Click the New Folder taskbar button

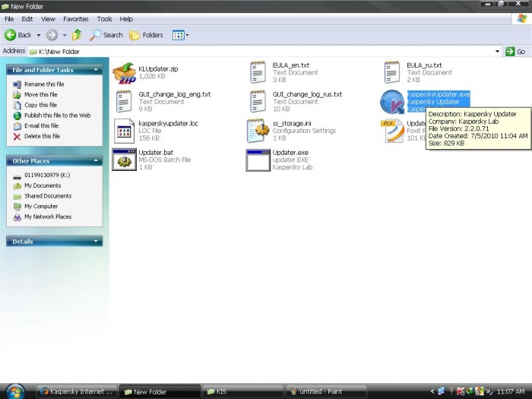160,391
